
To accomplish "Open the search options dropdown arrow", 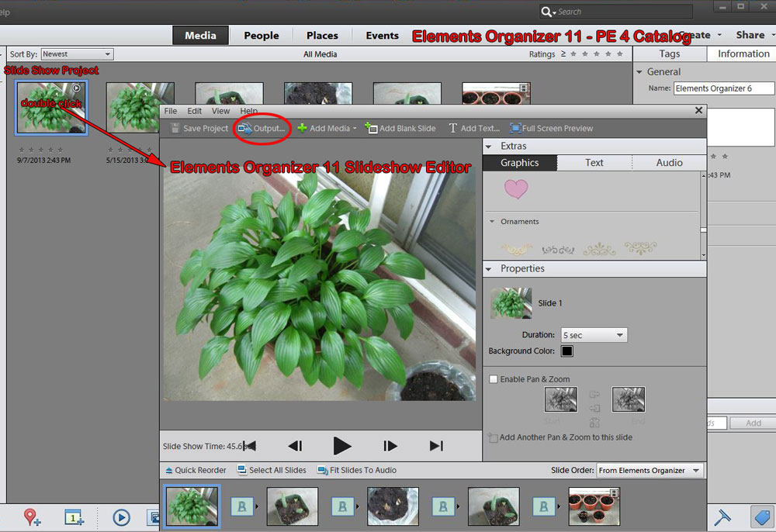I will pos(554,12).
